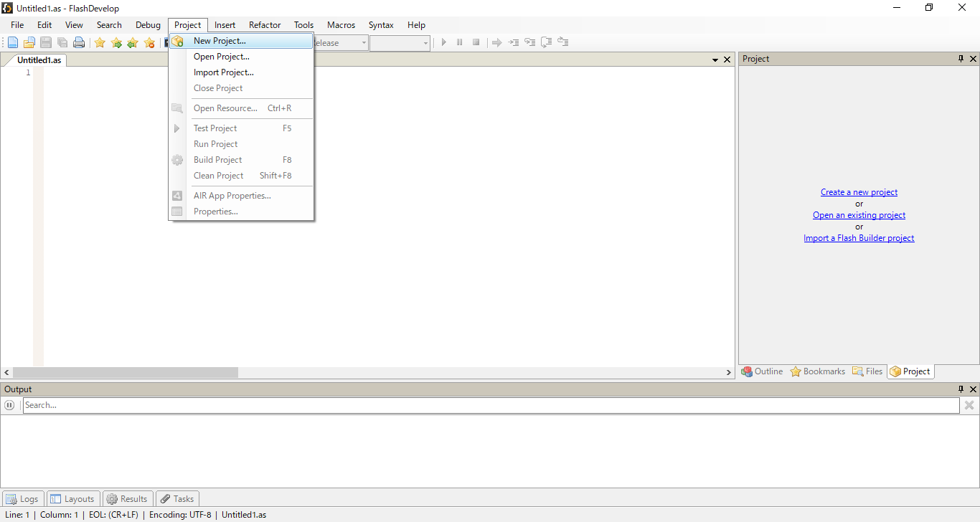980x522 pixels.
Task: Select New Project... from Project menu
Action: [220, 41]
